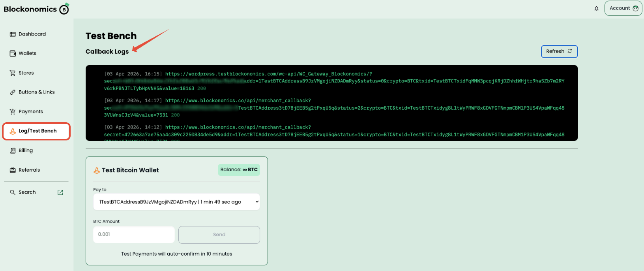Refresh the callback logs

pos(559,51)
